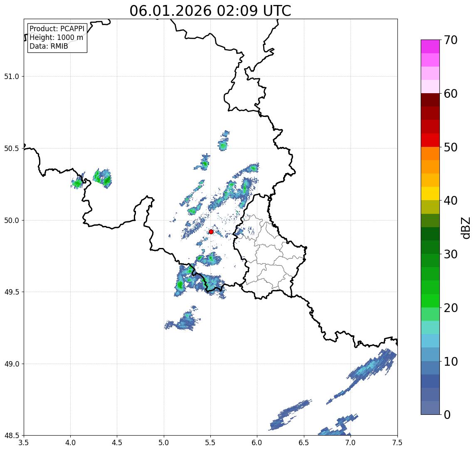
Task: Click the 6.0 longitude axis label
Action: click(257, 443)
